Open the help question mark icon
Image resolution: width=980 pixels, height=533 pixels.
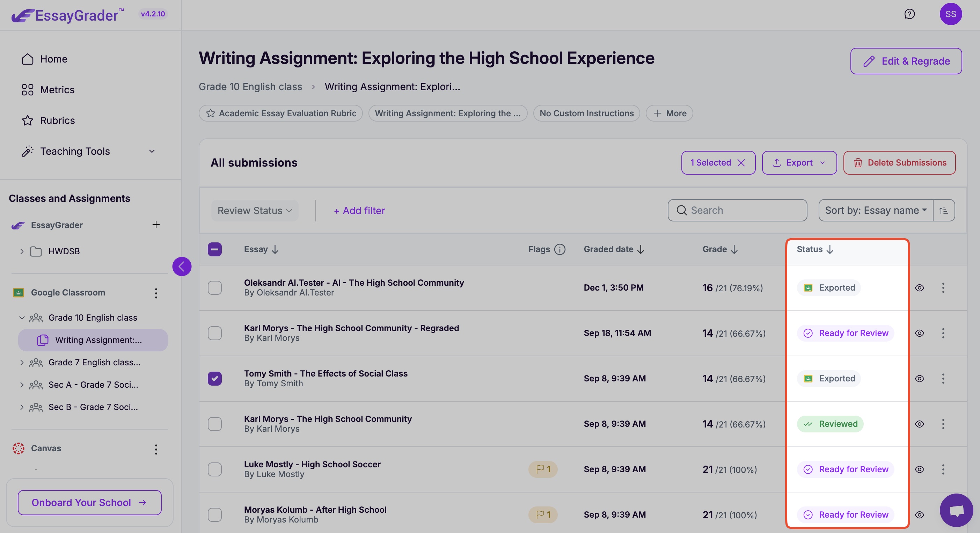click(x=909, y=14)
